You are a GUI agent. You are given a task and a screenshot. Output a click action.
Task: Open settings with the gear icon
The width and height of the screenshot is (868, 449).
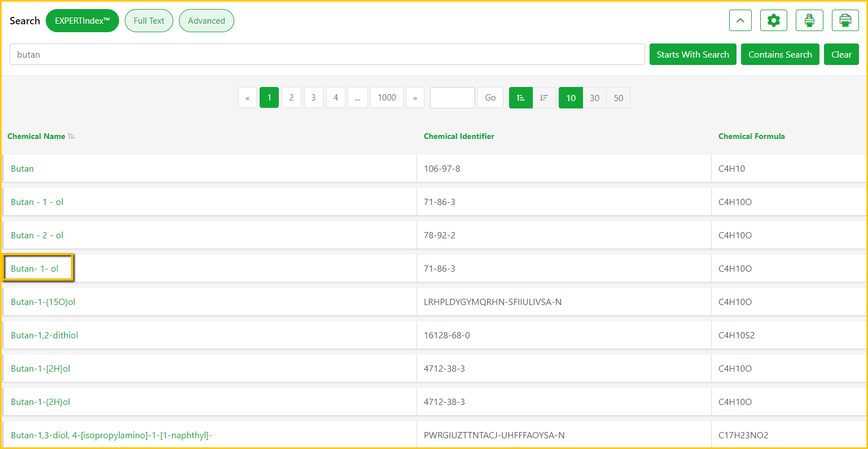(x=773, y=21)
